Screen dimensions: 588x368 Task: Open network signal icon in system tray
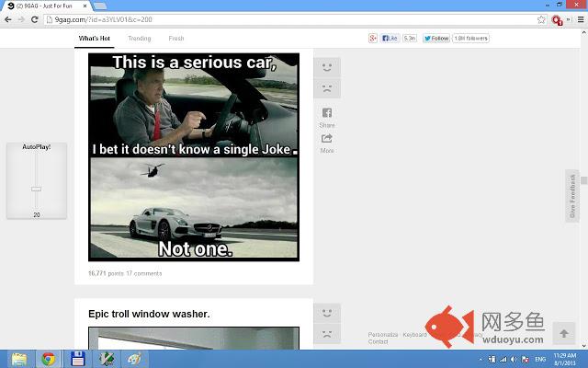click(x=503, y=360)
